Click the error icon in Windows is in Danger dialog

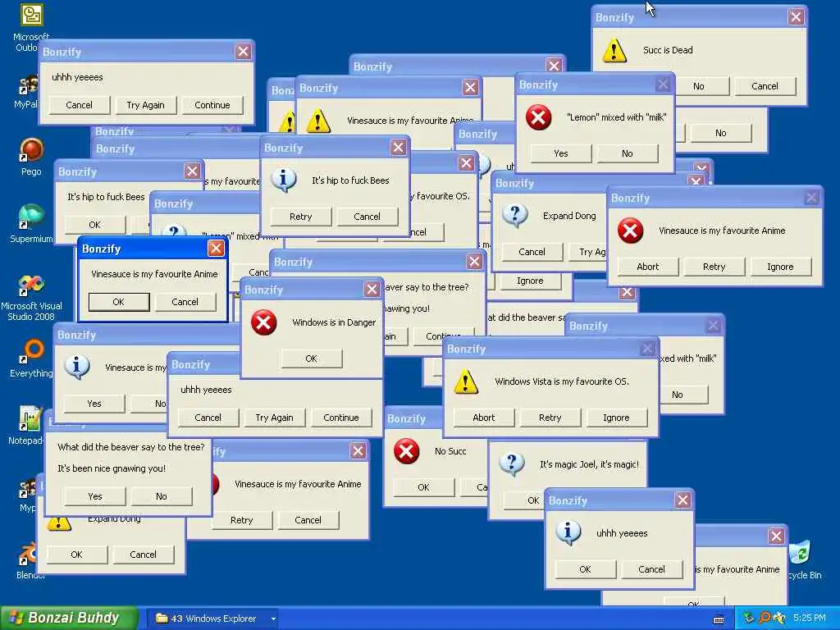[263, 322]
